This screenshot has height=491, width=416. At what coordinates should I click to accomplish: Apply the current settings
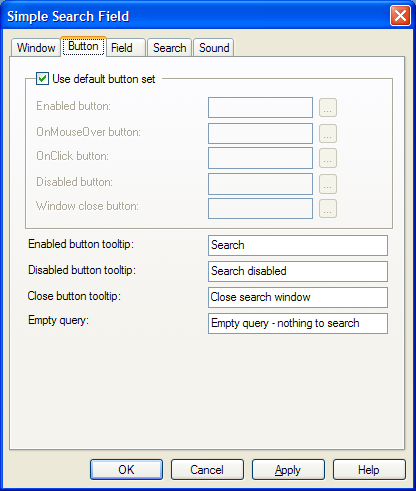pos(288,470)
